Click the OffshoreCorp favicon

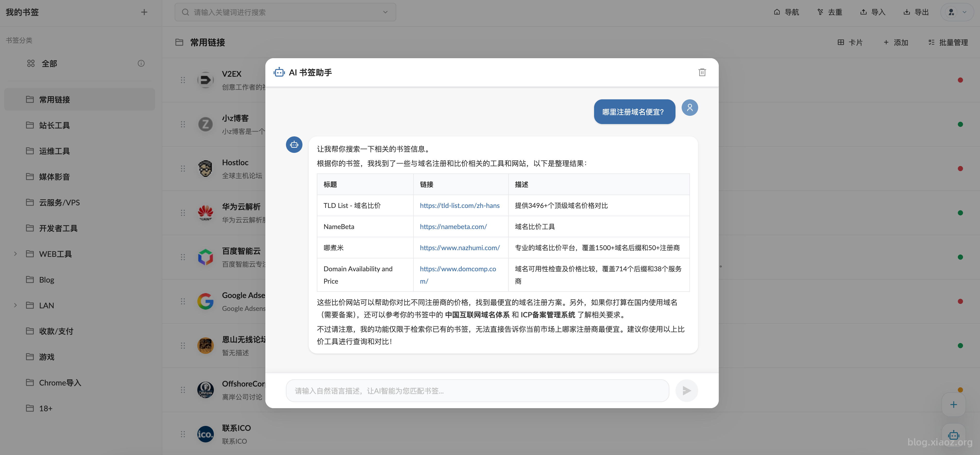[x=205, y=390]
